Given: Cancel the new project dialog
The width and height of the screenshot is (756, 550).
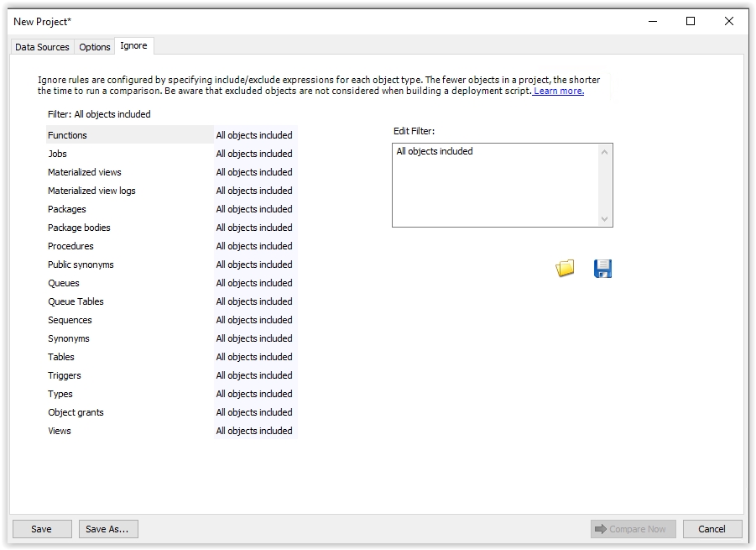Looking at the screenshot, I should [712, 529].
